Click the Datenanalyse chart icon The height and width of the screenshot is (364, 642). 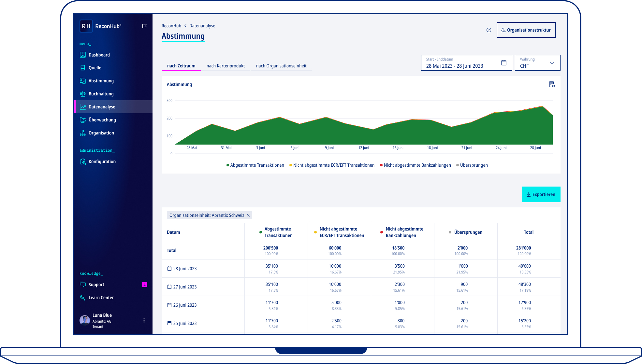pos(83,107)
